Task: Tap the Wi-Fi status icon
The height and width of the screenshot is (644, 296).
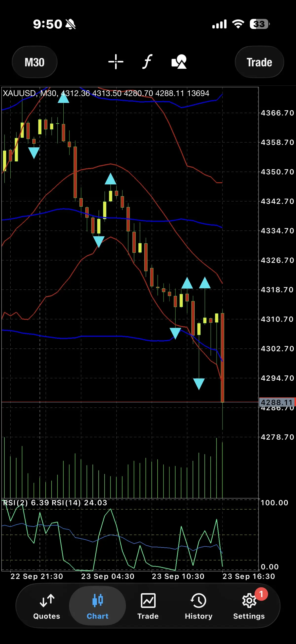Action: [x=238, y=24]
